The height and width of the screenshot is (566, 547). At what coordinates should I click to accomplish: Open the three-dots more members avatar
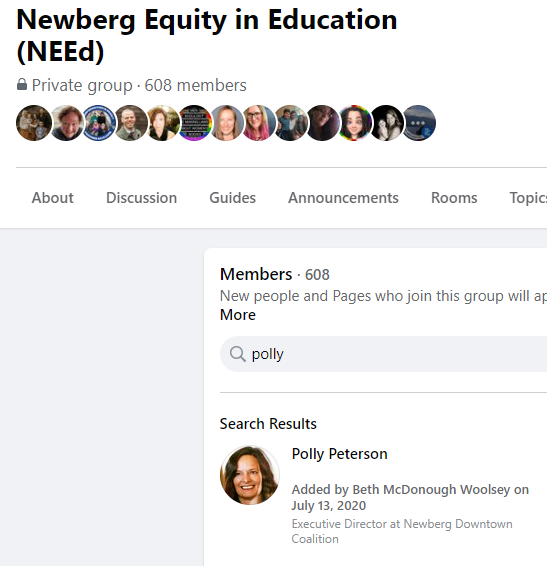418,123
